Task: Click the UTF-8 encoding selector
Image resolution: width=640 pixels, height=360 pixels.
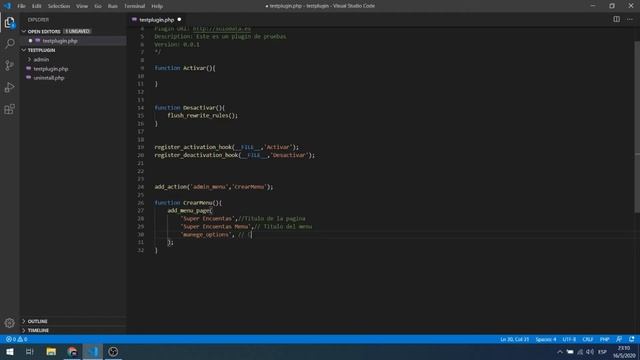Action: (569, 339)
